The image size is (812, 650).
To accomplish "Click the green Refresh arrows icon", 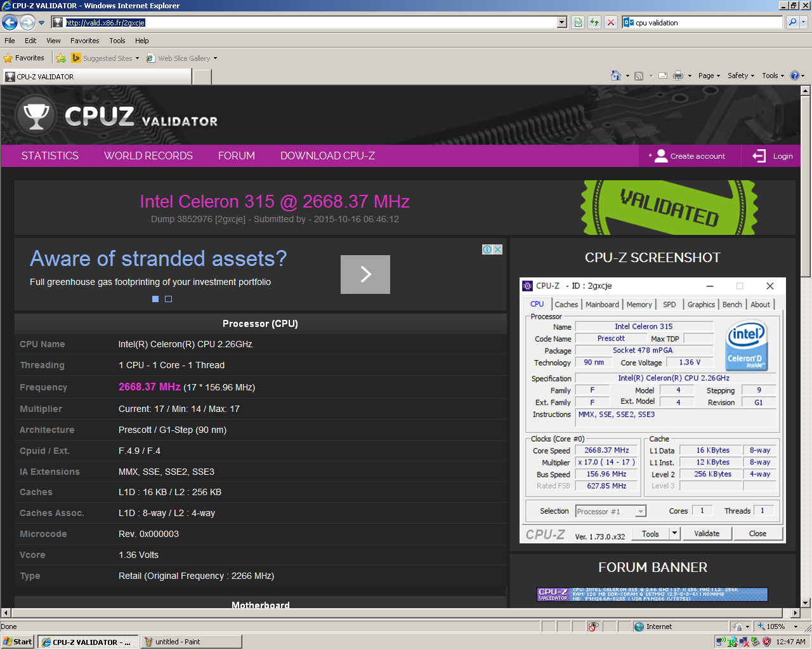I will coord(594,22).
